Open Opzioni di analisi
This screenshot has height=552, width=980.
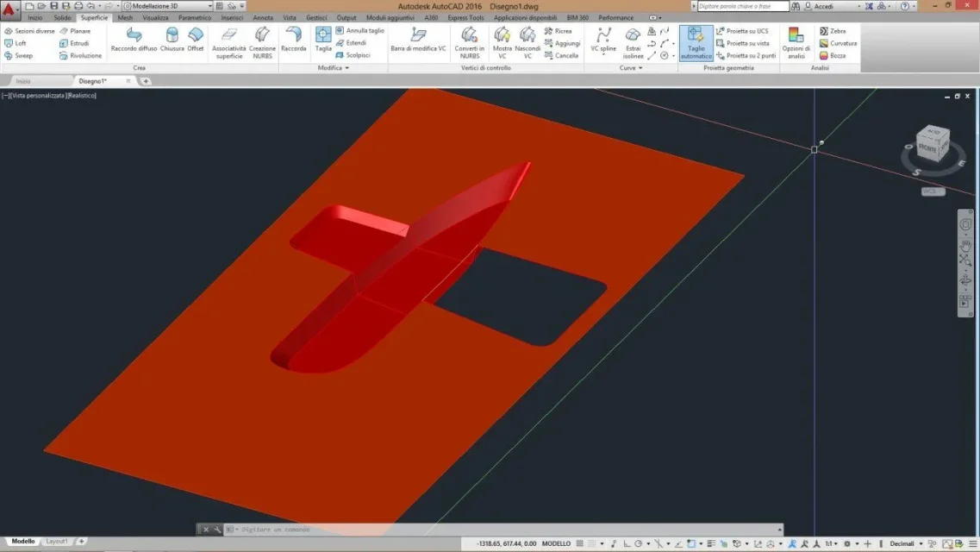[796, 42]
